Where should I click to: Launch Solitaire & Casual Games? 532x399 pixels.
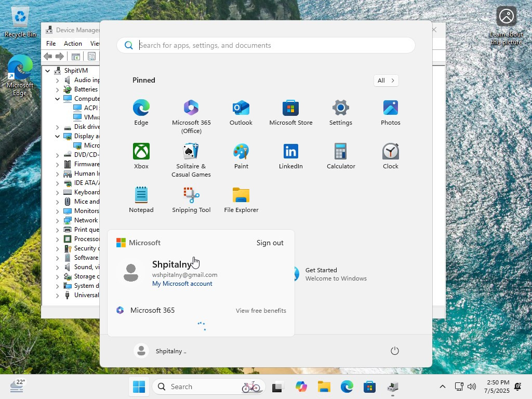pos(191,160)
